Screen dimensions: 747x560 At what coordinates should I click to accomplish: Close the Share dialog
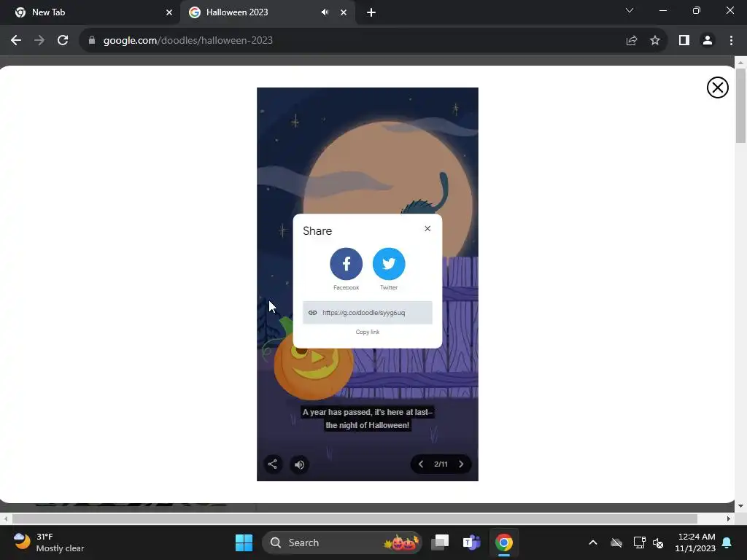(427, 228)
